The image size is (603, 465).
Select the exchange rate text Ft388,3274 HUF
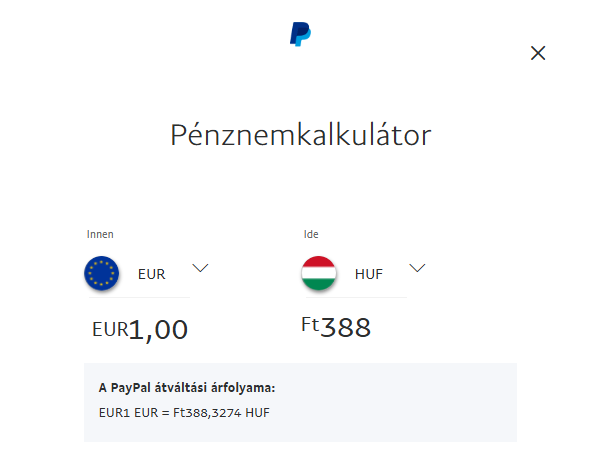click(x=221, y=413)
